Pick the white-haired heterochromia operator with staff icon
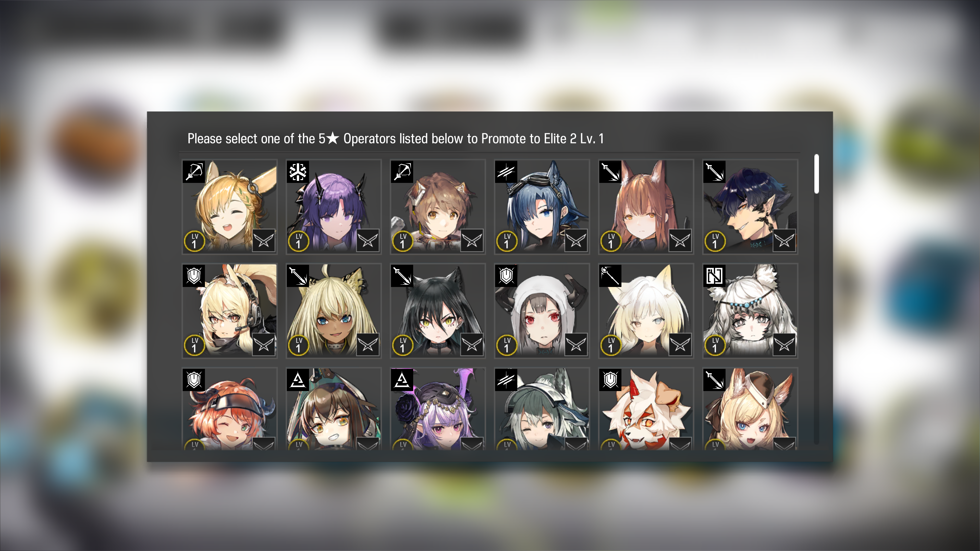Viewport: 980px width, 551px height. 646,311
